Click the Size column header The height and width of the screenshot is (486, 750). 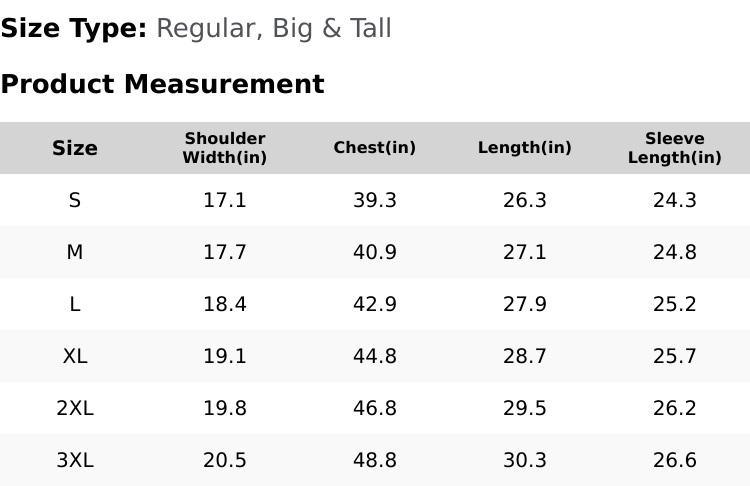tap(75, 148)
